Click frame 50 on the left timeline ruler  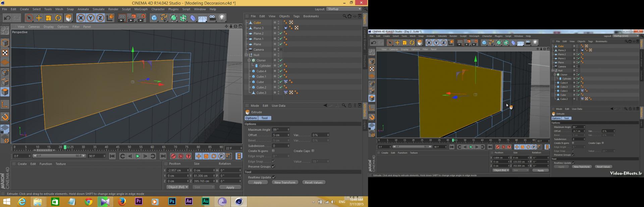click(x=129, y=147)
